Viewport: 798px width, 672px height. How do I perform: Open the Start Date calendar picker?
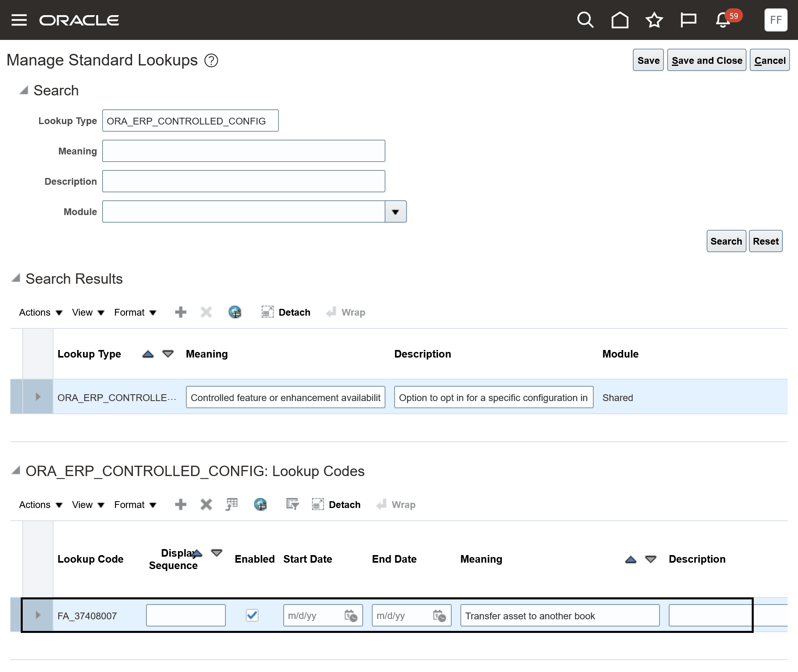pos(351,616)
